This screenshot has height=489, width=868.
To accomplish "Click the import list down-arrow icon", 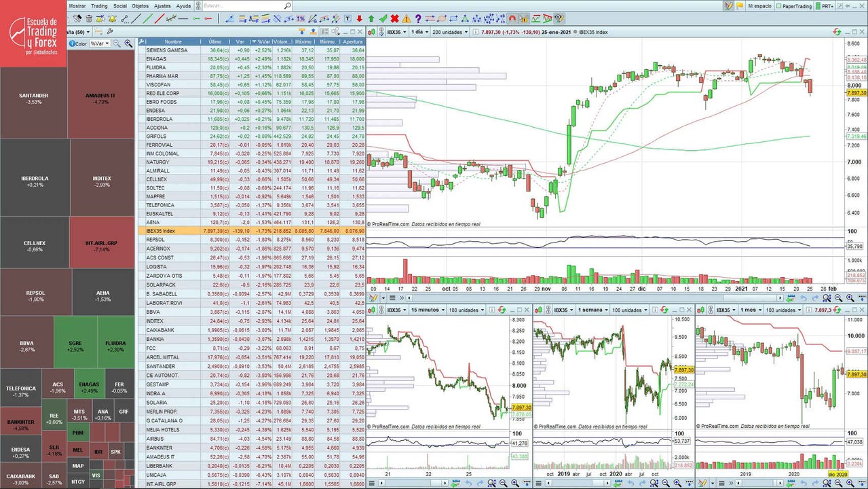I will click(301, 31).
